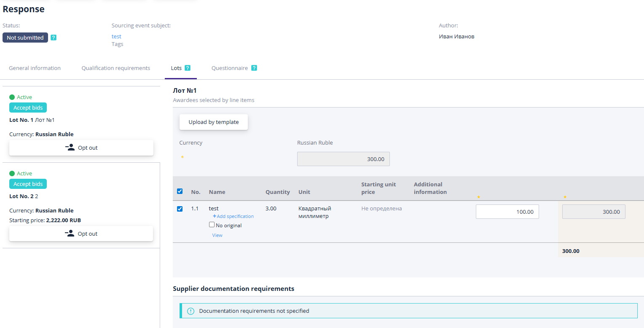Click the View link under item test

pyautogui.click(x=217, y=235)
